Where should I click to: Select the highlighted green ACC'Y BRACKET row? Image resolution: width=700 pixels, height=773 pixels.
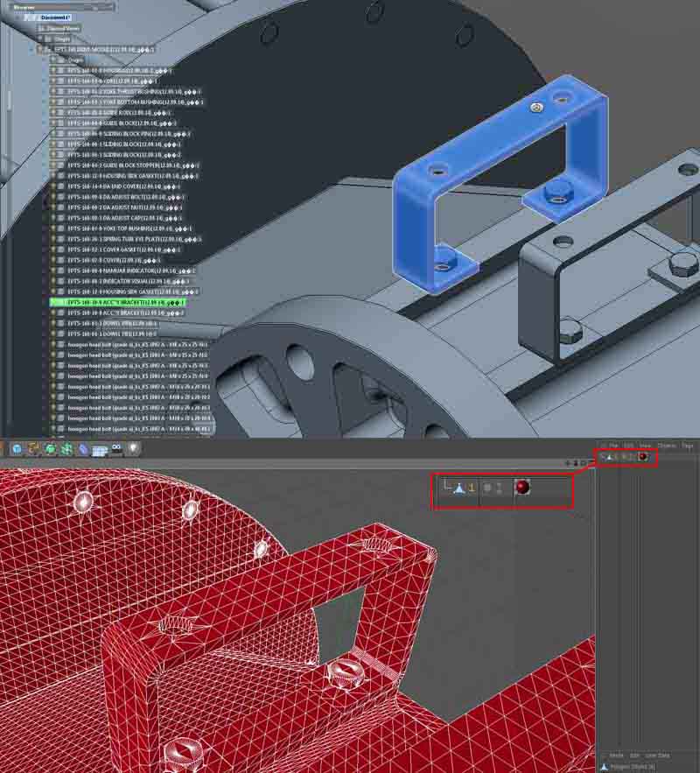point(118,302)
